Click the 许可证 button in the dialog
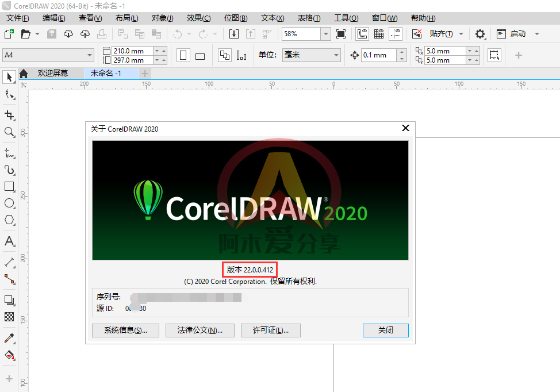The height and width of the screenshot is (392, 560). click(x=270, y=330)
